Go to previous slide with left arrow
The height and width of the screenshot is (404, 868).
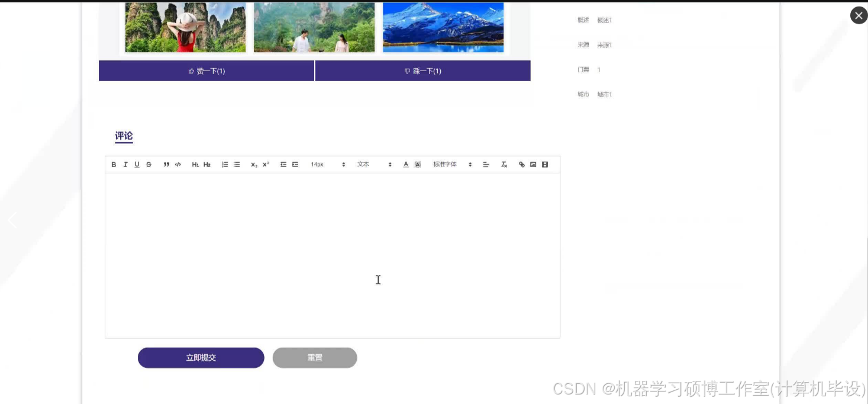click(x=12, y=220)
